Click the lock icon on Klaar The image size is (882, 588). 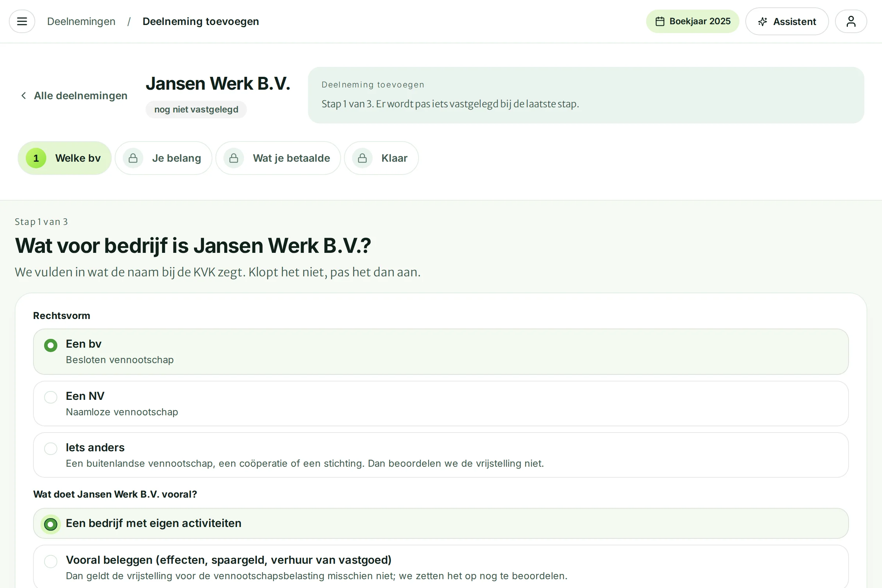pos(362,158)
